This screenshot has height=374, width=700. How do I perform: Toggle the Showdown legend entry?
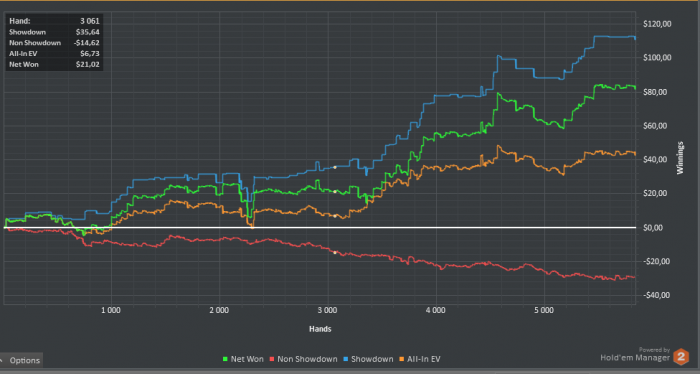(x=368, y=359)
